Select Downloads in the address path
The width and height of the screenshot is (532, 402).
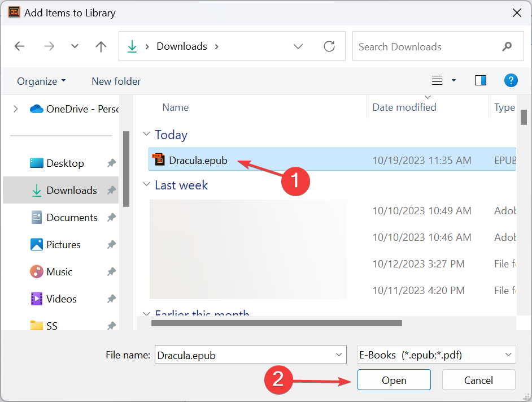[x=182, y=46]
